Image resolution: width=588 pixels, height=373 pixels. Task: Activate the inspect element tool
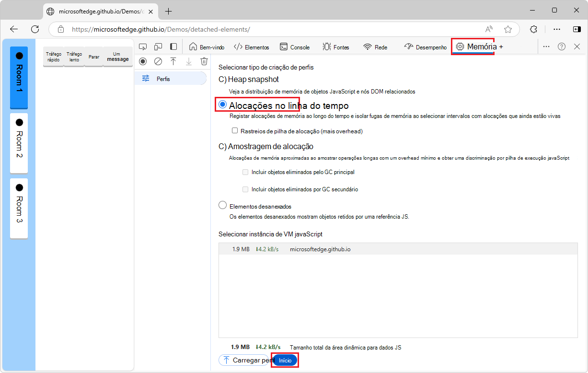(142, 47)
